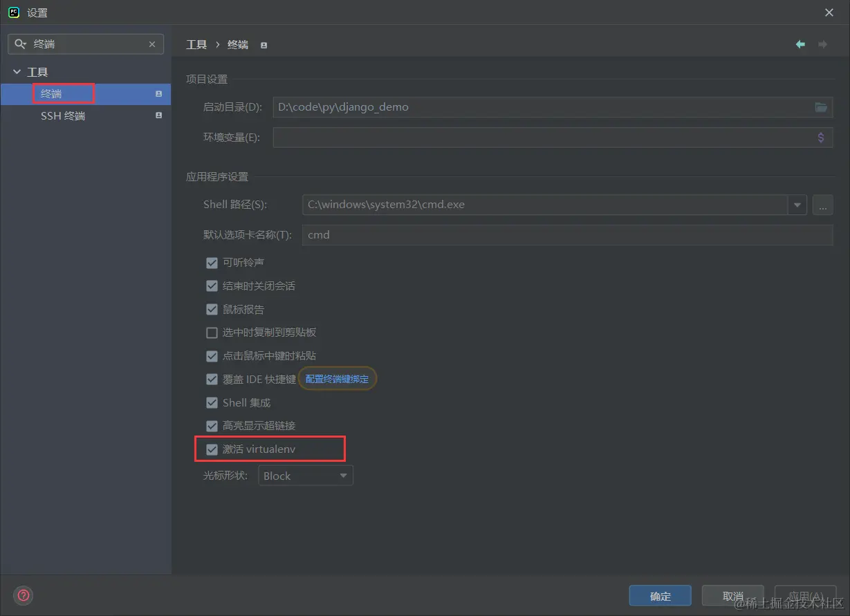This screenshot has height=616, width=850.
Task: Toggle 高亮显示超链接 checkbox
Action: point(212,426)
